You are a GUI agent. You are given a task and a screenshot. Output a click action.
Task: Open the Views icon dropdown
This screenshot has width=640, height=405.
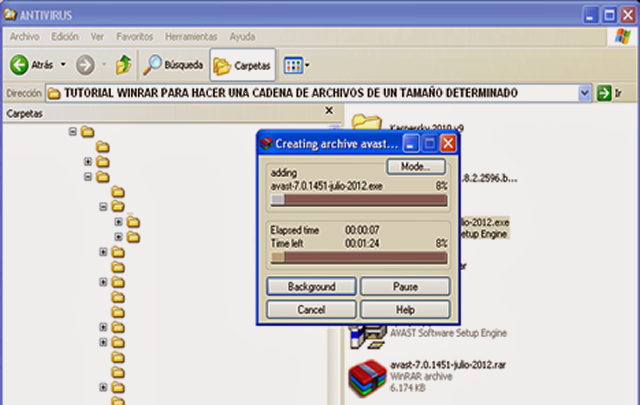tap(297, 65)
